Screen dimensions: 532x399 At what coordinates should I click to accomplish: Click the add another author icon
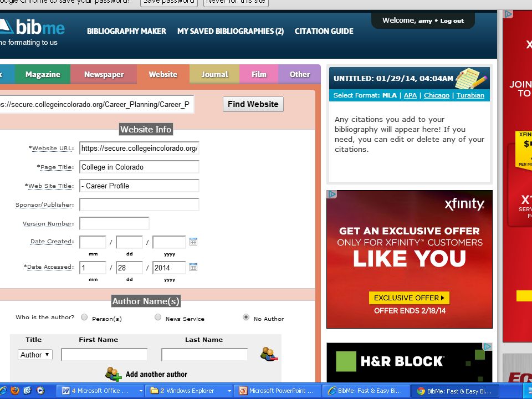[113, 374]
